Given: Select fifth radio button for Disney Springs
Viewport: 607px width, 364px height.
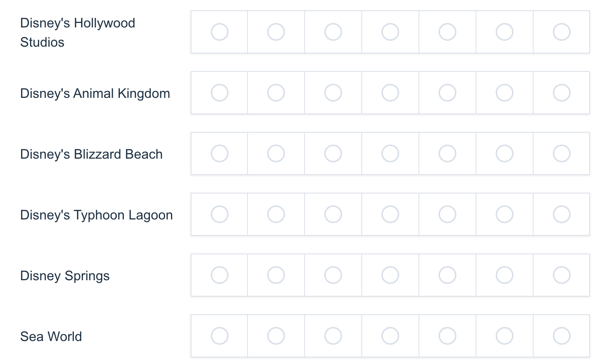Looking at the screenshot, I should pyautogui.click(x=447, y=275).
